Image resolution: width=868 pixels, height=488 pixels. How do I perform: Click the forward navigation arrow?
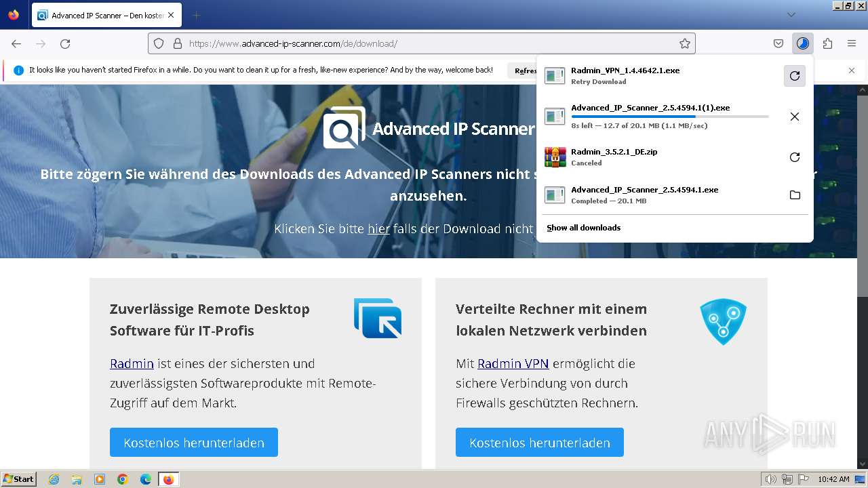pyautogui.click(x=41, y=43)
